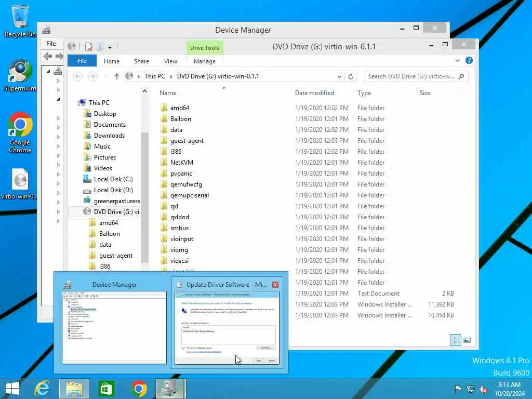532x399 pixels.
Task: Sort by Date modified column header
Action: (314, 93)
